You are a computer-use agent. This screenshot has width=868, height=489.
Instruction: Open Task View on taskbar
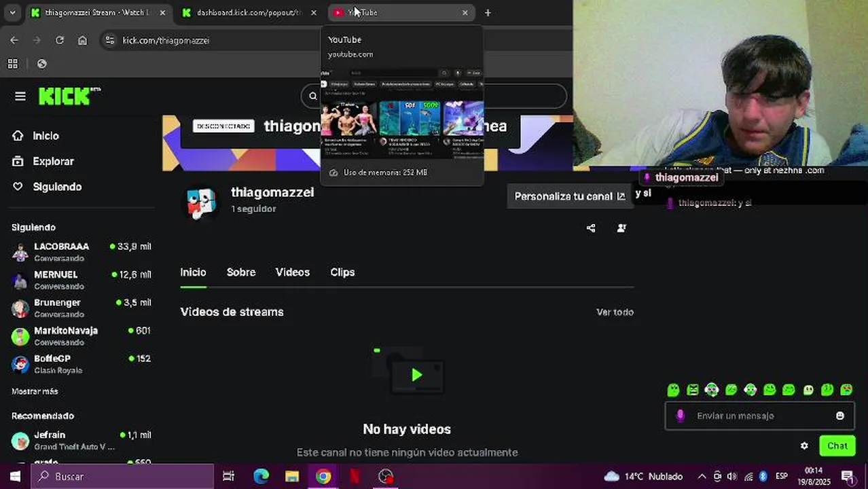pos(229,476)
